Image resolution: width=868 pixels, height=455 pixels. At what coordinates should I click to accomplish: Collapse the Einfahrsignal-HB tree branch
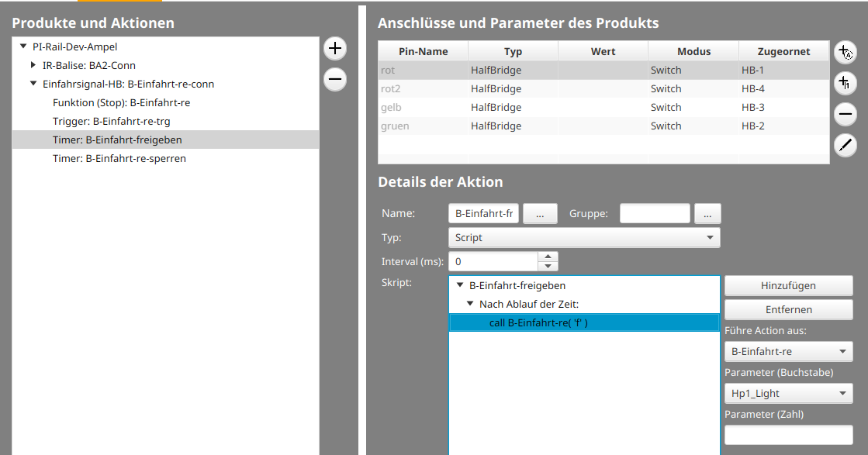[x=32, y=84]
